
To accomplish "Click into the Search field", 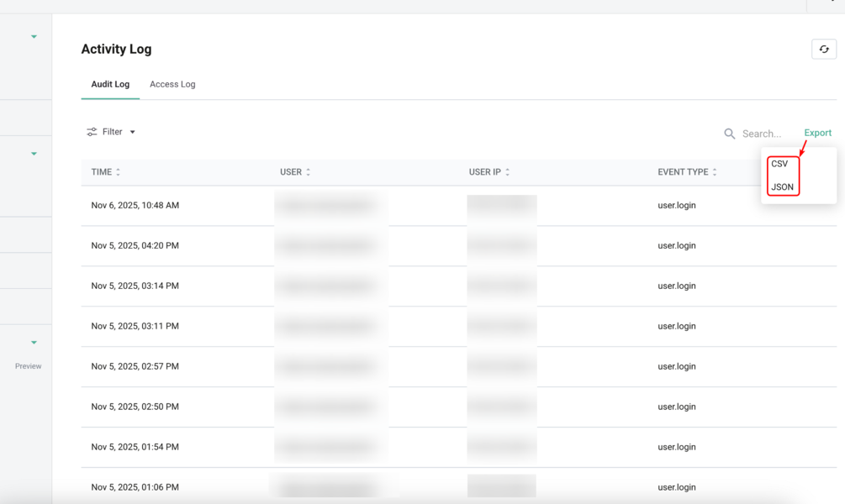I will coord(762,134).
